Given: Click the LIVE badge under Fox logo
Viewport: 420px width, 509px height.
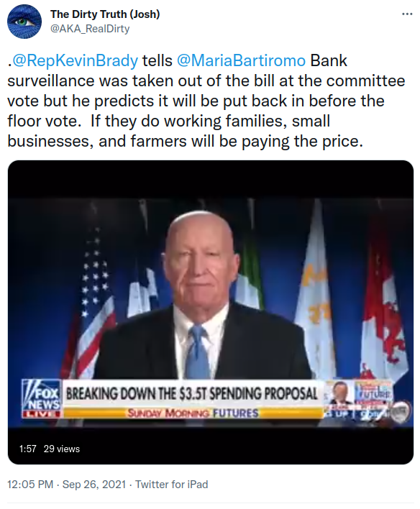Looking at the screenshot, I should 41,414.
